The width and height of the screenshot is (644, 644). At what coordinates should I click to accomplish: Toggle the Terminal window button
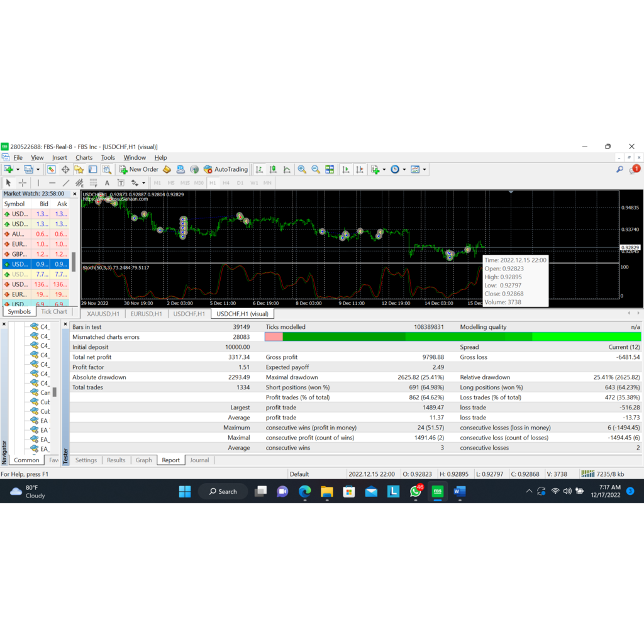[93, 169]
